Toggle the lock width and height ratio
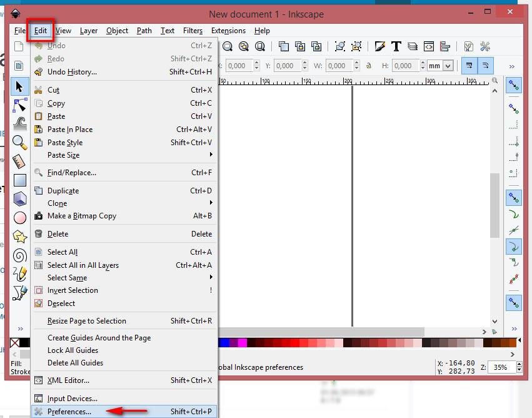Screen dimensions: 532x418 pyautogui.click(x=368, y=66)
